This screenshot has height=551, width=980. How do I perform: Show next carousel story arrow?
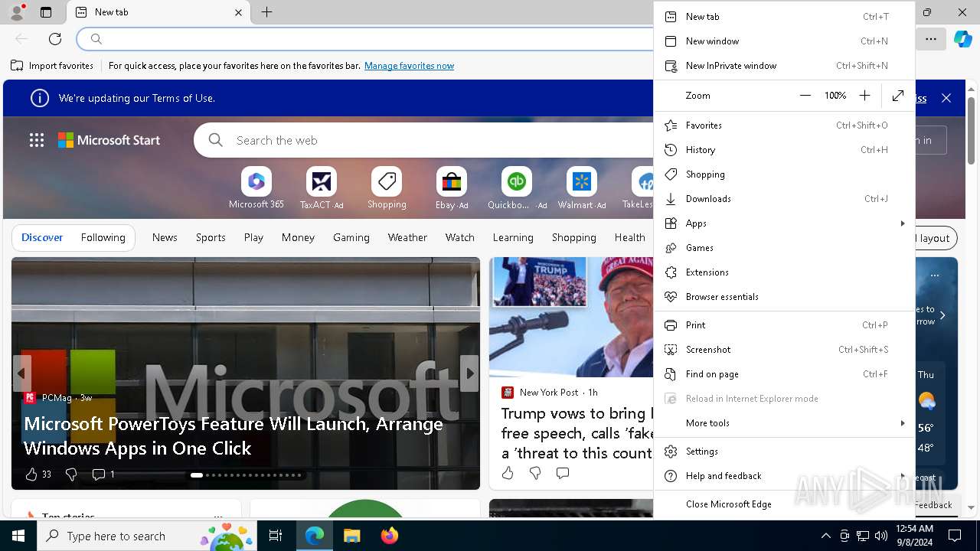(469, 373)
